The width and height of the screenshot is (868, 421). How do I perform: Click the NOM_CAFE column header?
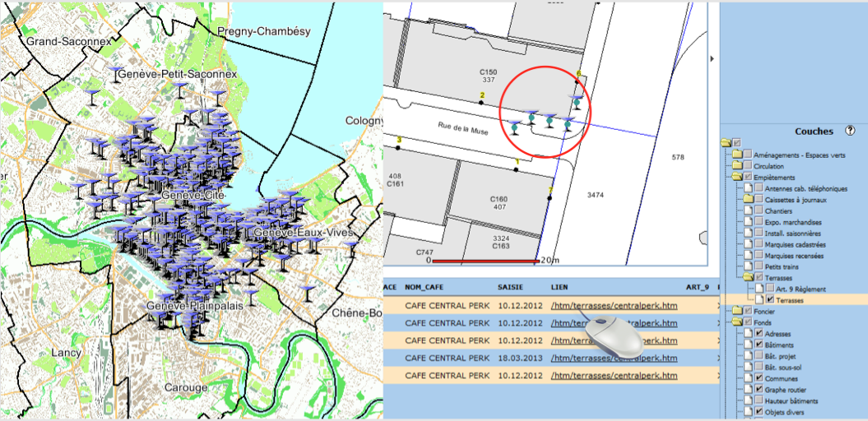coord(425,287)
